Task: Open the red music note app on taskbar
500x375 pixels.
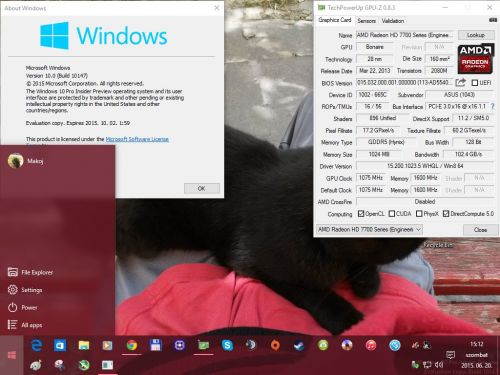Action: coord(371,345)
